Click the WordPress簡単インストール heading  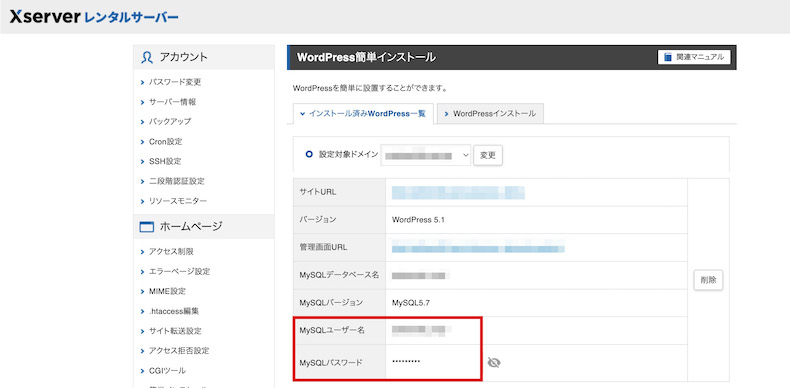(366, 57)
